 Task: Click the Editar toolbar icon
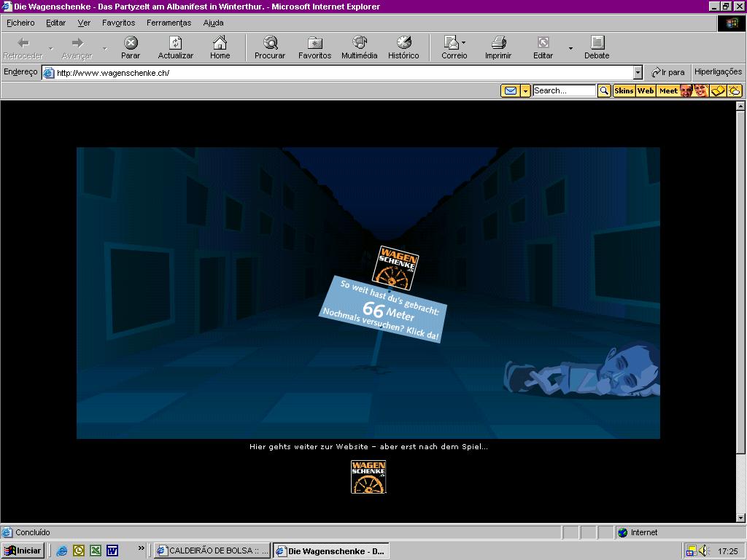click(x=543, y=43)
